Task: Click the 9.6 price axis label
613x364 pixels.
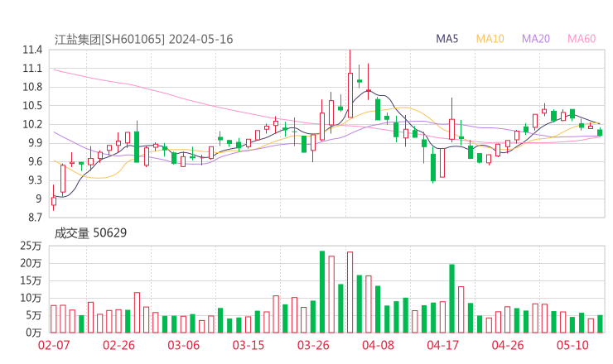Action: 35,161
